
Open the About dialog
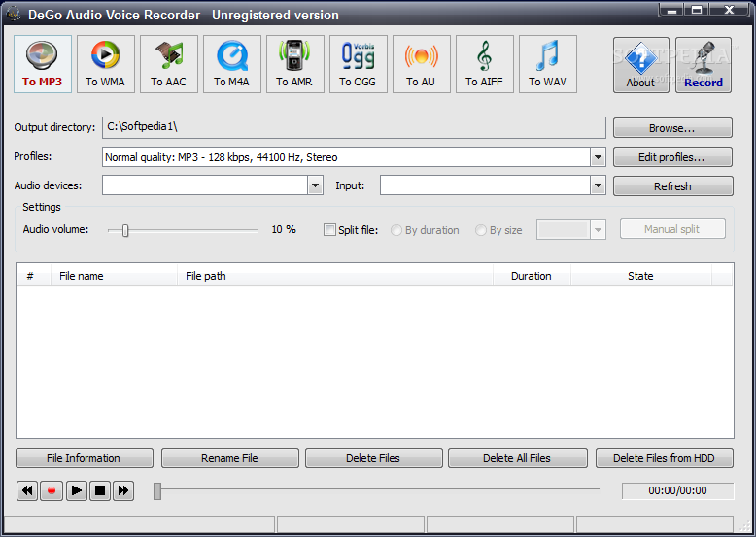[x=640, y=65]
